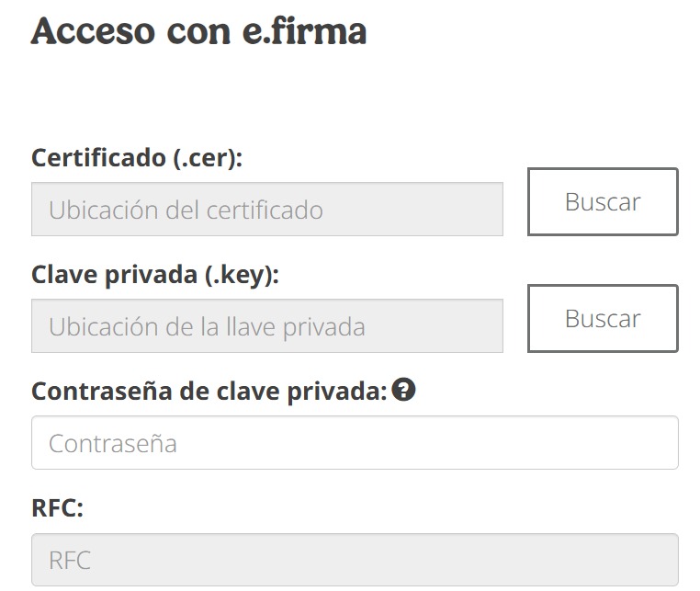Select the greyed-out RFC box

point(355,560)
